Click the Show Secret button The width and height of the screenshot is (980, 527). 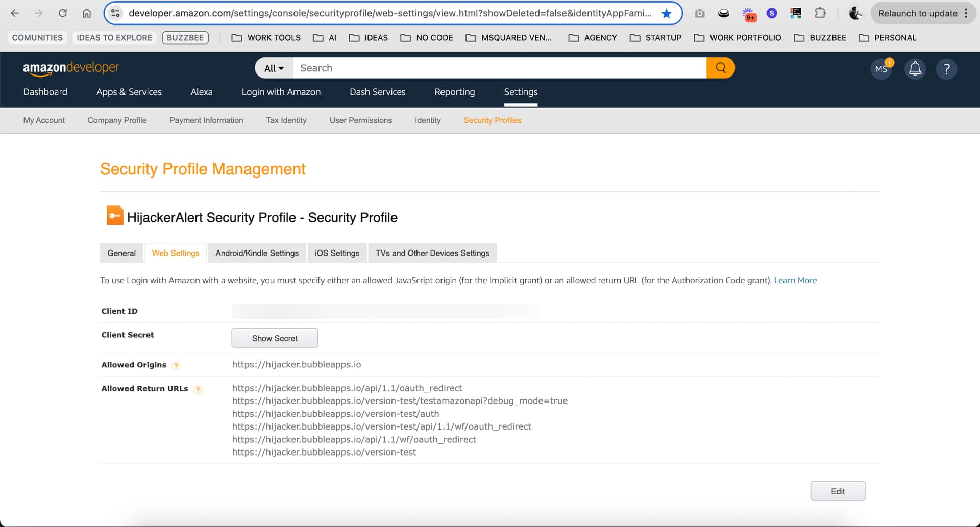[275, 338]
